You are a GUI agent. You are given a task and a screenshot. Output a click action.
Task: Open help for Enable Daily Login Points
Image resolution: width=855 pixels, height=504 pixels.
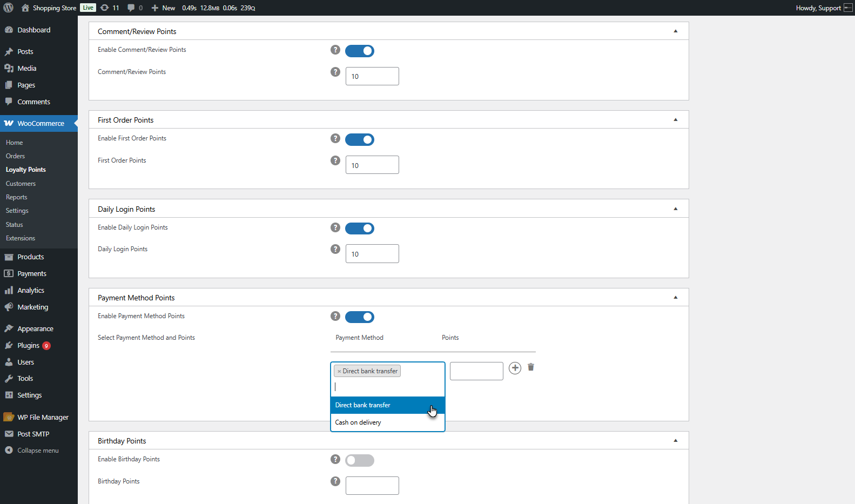(335, 227)
